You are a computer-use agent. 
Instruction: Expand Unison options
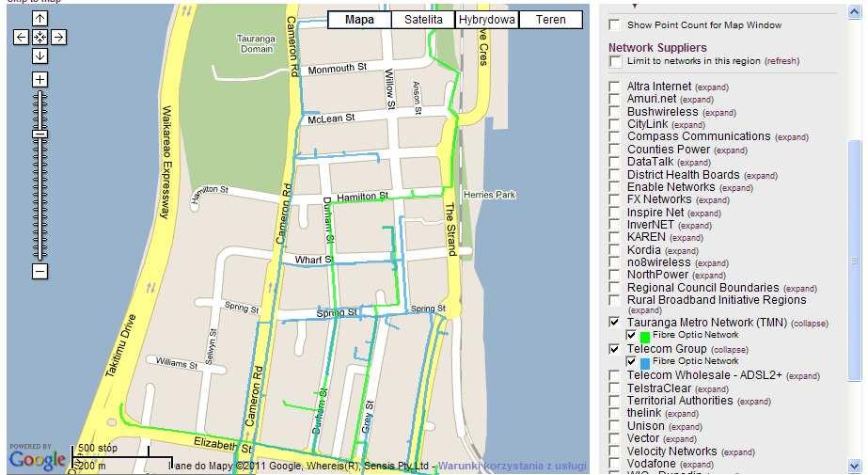pyautogui.click(x=686, y=427)
